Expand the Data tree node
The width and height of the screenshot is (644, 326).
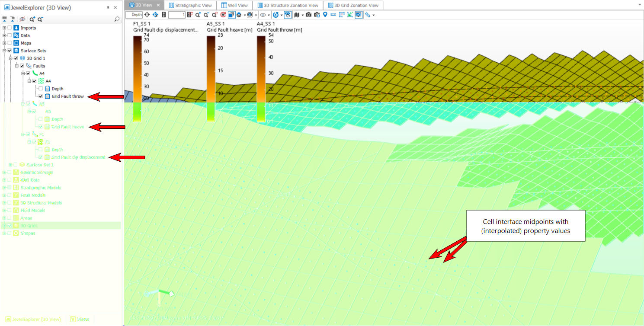point(4,35)
